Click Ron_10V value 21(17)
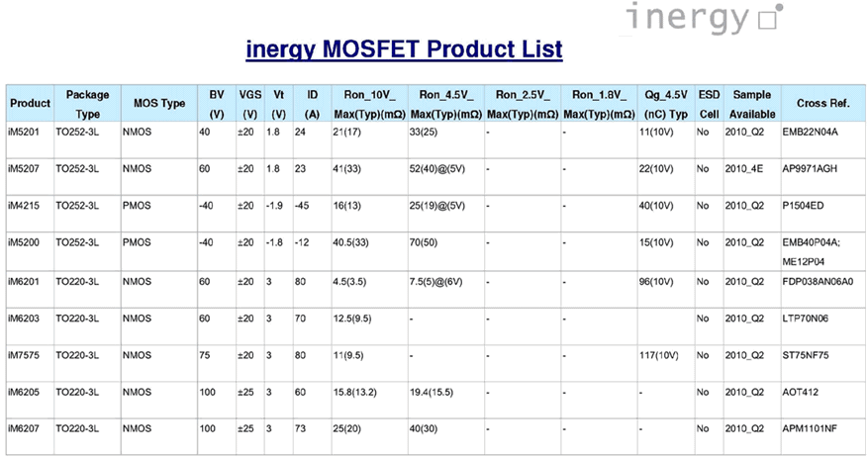Screen dimensions: 868x458 346,133
